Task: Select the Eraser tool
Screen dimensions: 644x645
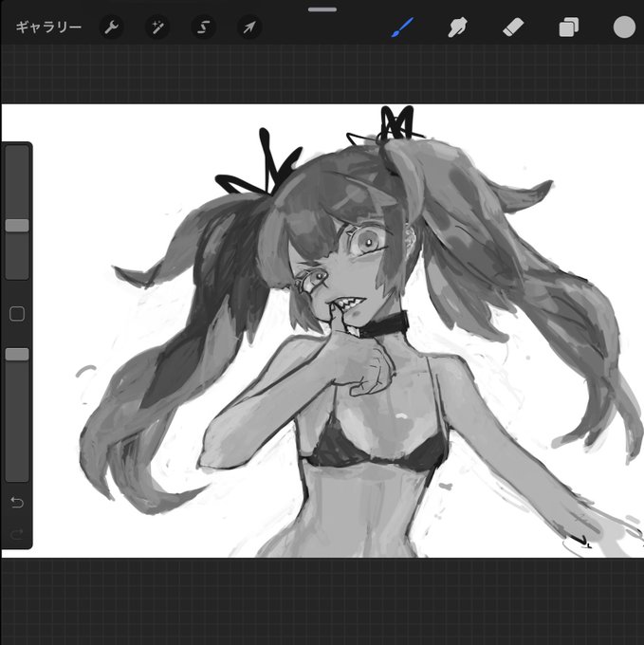Action: point(513,28)
